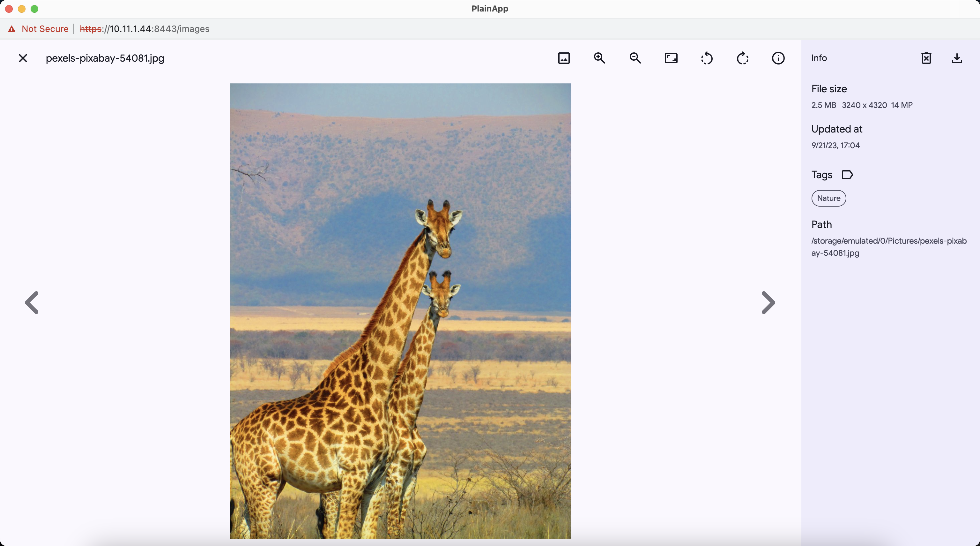The height and width of the screenshot is (546, 980).
Task: Download pexels-pixabay-54081.jpg
Action: [956, 58]
